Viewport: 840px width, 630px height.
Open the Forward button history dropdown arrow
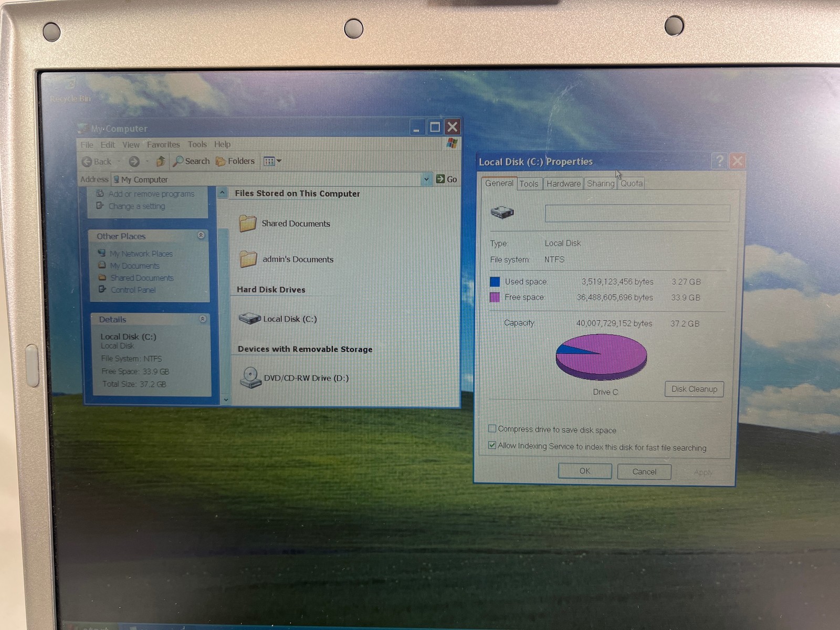[x=147, y=162]
